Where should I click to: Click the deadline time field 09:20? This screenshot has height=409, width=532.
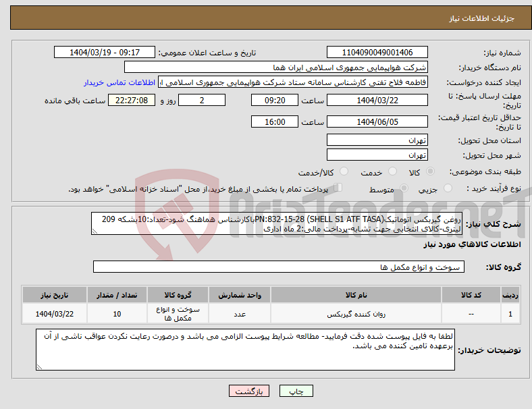tap(275, 101)
